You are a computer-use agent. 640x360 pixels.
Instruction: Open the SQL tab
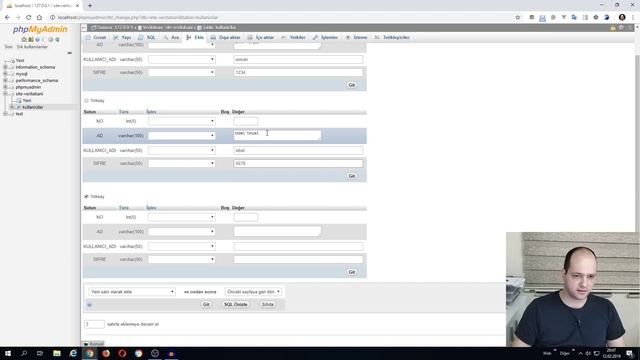tap(147, 38)
